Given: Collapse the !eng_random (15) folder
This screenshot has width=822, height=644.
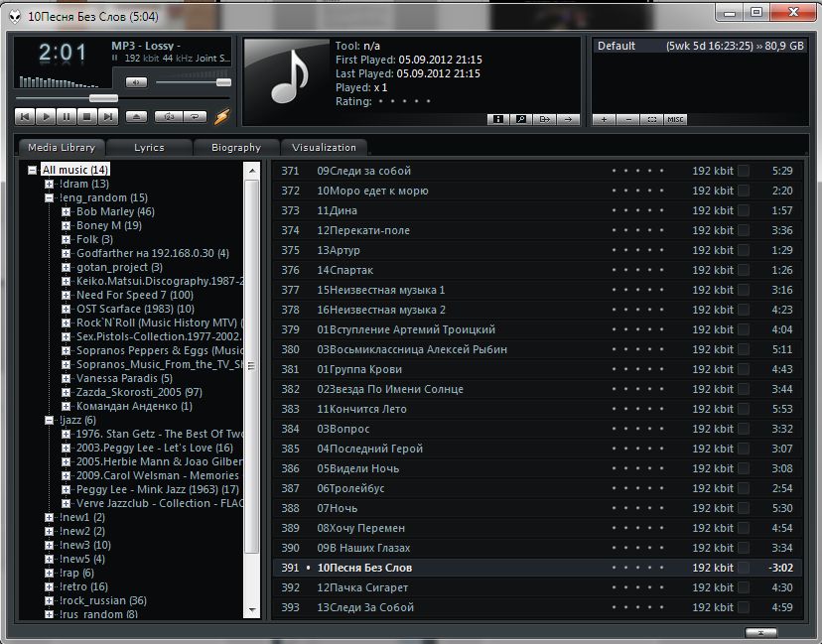Looking at the screenshot, I should 49,198.
